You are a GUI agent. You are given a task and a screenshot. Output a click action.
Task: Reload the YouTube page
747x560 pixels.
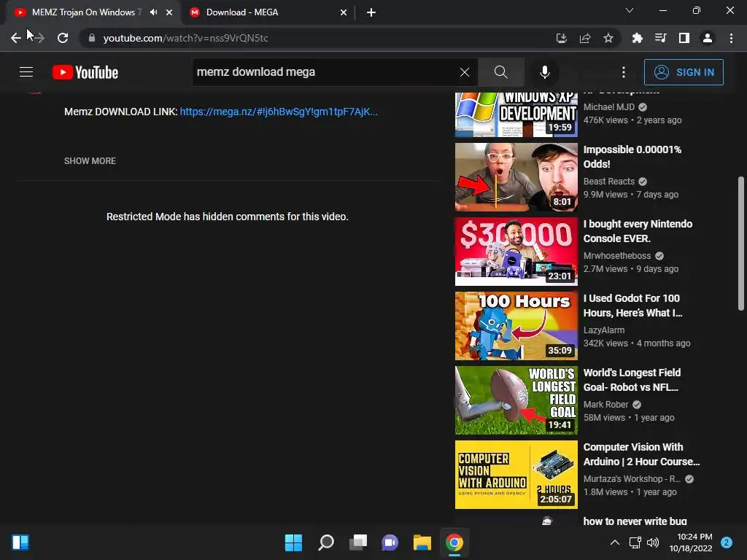pos(63,38)
